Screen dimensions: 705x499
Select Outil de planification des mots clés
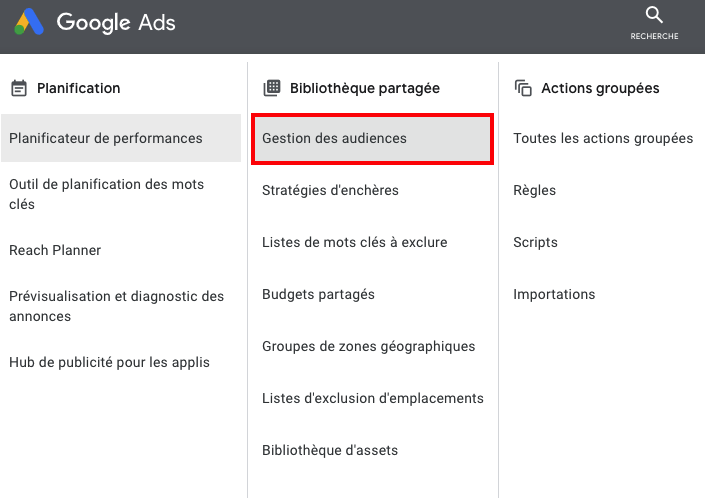(x=106, y=194)
